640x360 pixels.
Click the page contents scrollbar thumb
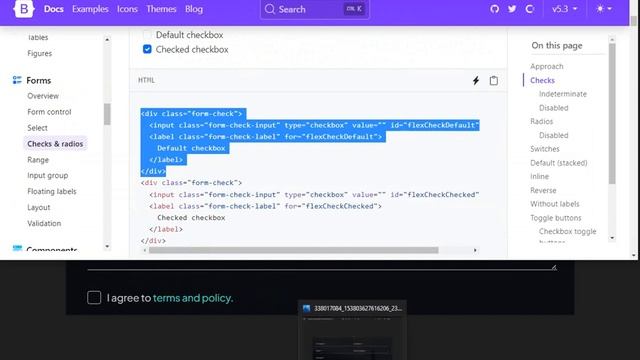612,113
